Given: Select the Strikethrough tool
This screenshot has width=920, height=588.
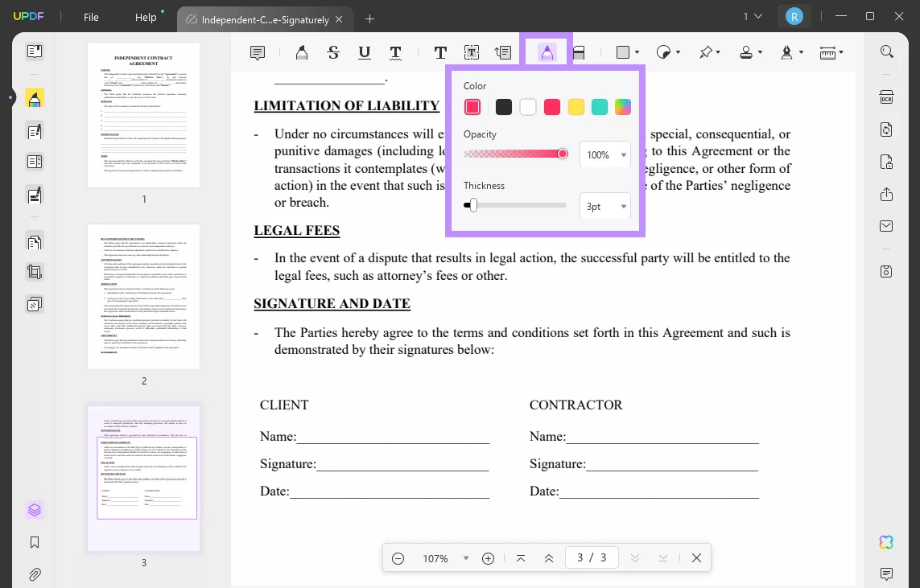Looking at the screenshot, I should coord(333,53).
